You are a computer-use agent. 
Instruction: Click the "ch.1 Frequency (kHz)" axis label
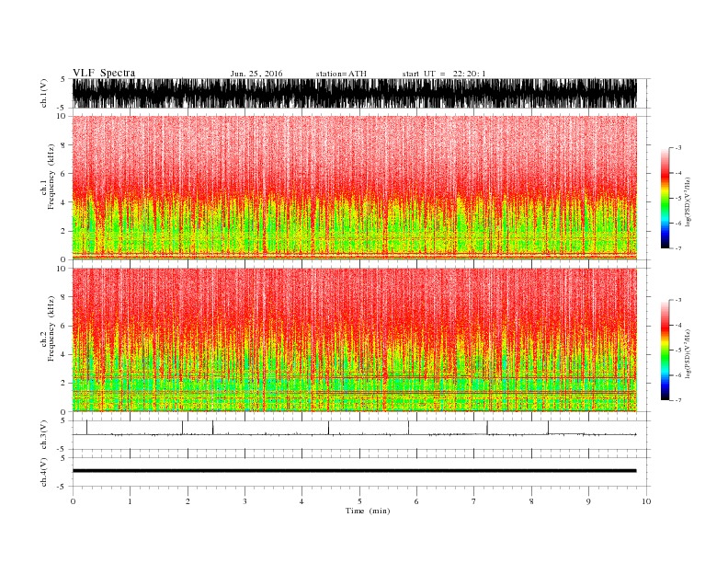48,177
